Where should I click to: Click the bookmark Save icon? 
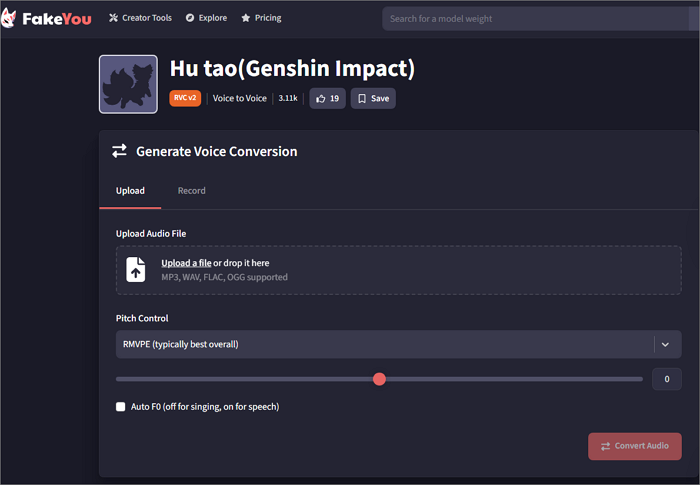pos(362,98)
